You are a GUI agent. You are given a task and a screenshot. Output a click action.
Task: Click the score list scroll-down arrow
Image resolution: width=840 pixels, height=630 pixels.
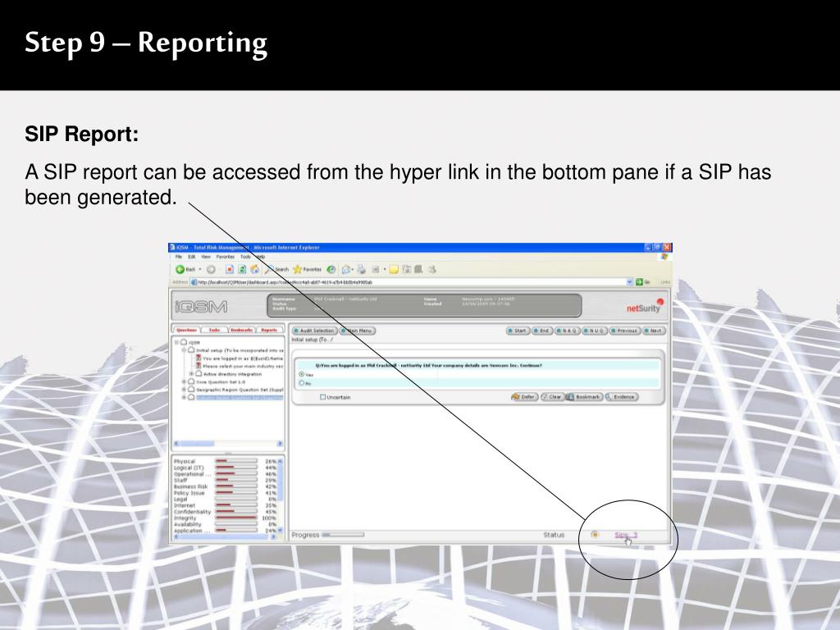[x=280, y=531]
